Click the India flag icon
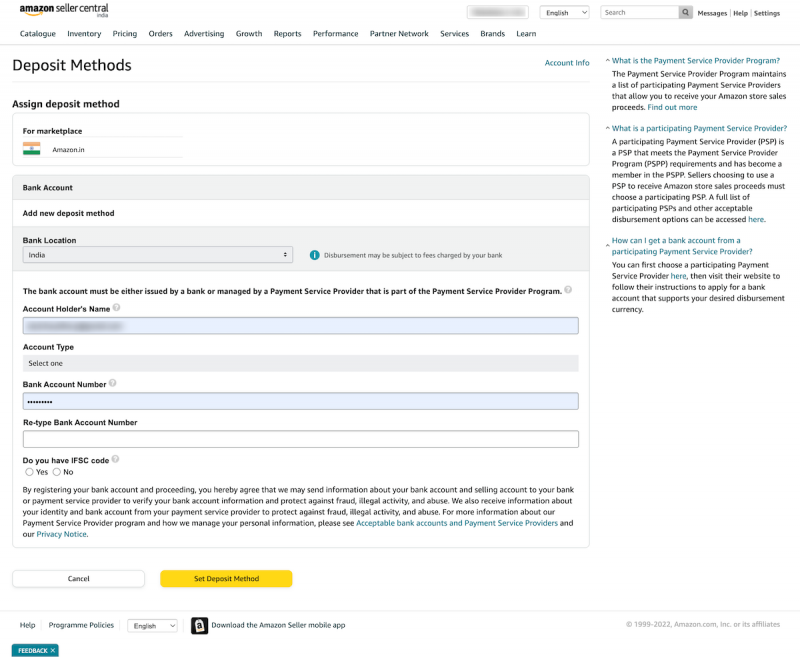 (32, 148)
